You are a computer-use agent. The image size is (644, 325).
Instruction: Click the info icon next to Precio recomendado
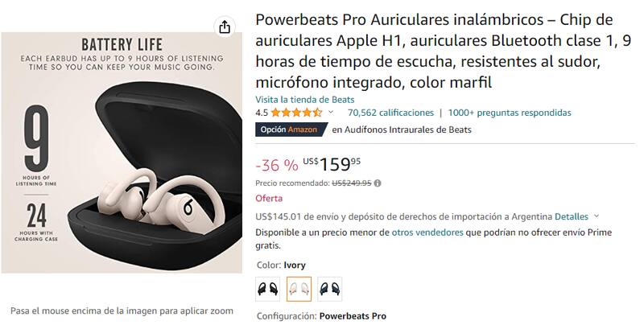pos(378,183)
